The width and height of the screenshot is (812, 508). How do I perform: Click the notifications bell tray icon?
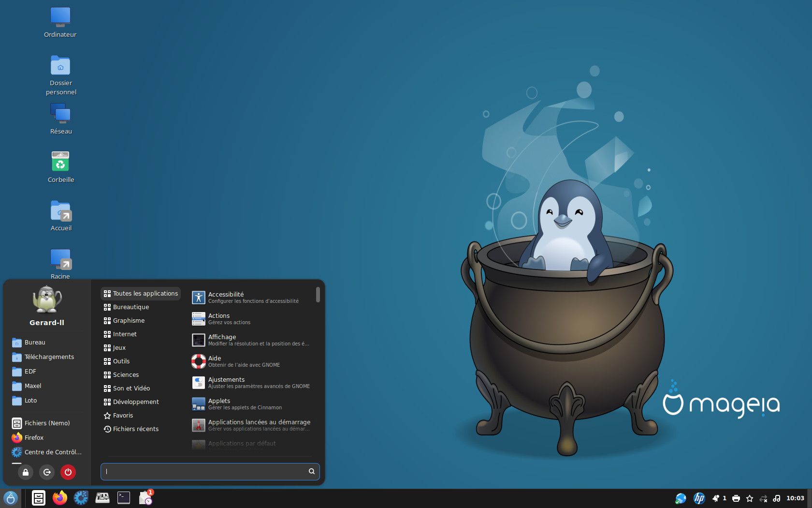716,498
